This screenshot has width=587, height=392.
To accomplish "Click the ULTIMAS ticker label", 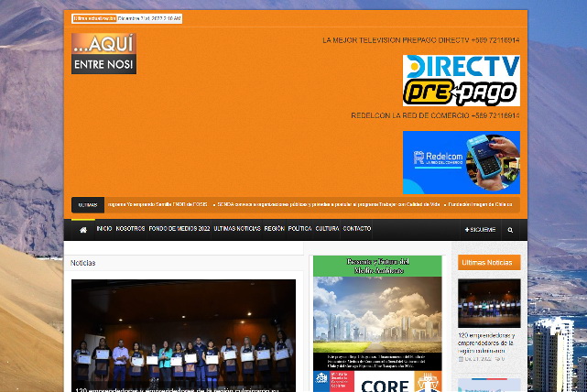I will [88, 204].
